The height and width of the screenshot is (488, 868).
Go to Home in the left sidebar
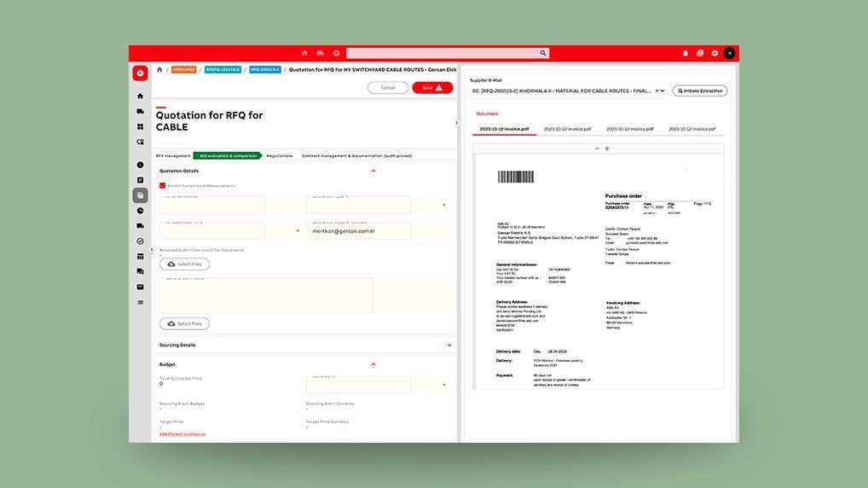pos(140,96)
